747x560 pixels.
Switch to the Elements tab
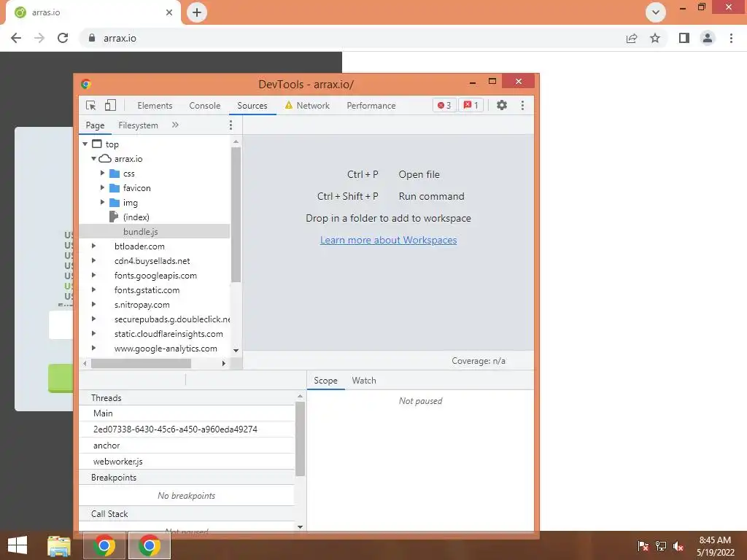coord(155,106)
